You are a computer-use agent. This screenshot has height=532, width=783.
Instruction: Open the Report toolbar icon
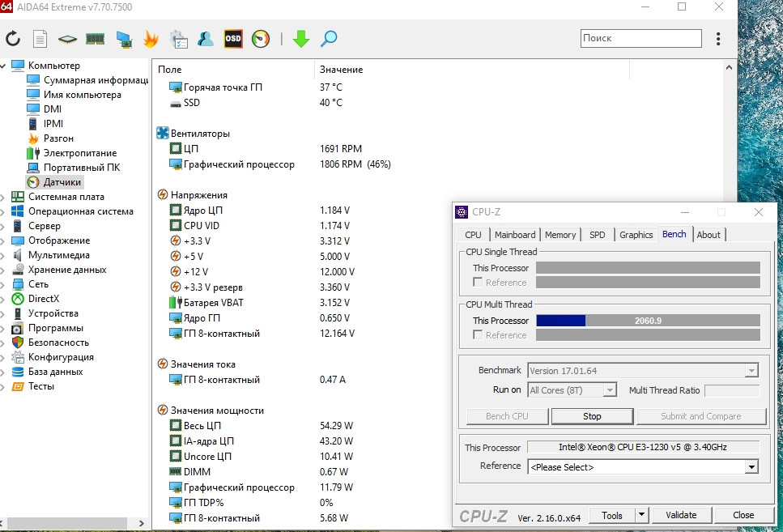tap(40, 39)
